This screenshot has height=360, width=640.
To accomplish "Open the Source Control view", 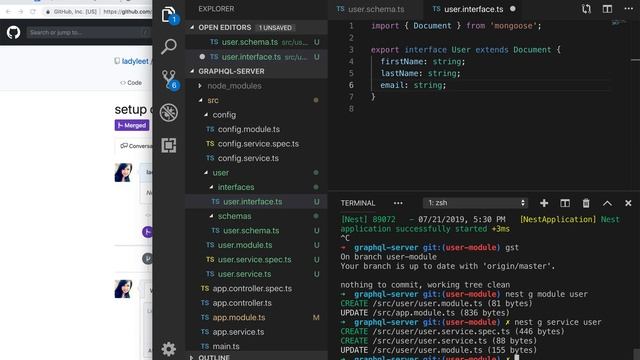I will (x=169, y=79).
